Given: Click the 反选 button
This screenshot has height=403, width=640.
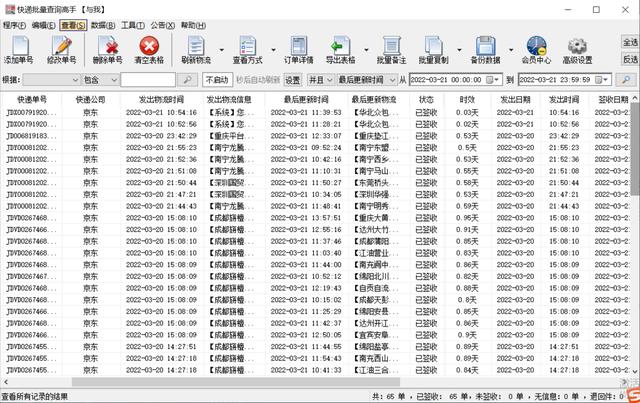Looking at the screenshot, I should pyautogui.click(x=630, y=59).
